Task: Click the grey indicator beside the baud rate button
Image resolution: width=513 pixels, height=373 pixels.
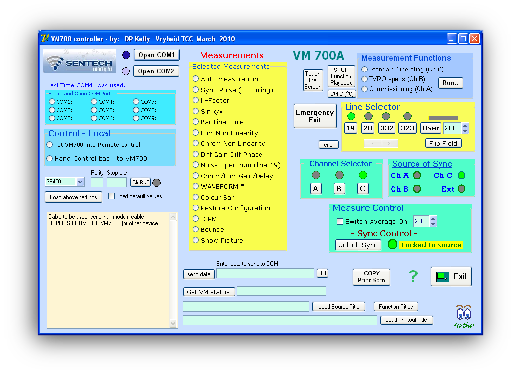Action: [157, 182]
